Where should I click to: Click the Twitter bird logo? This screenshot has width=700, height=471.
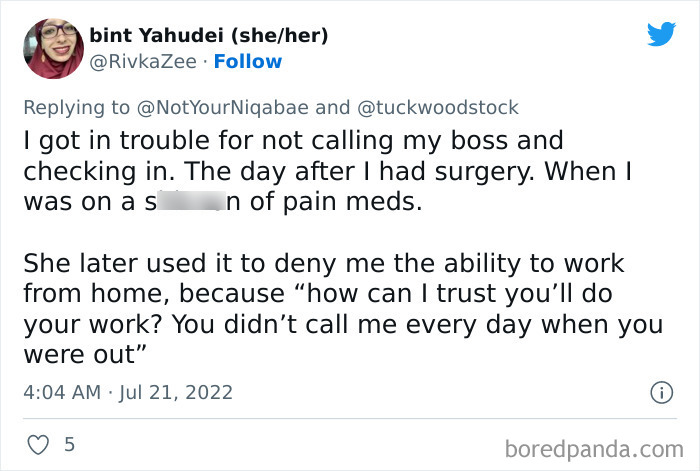pos(661,35)
